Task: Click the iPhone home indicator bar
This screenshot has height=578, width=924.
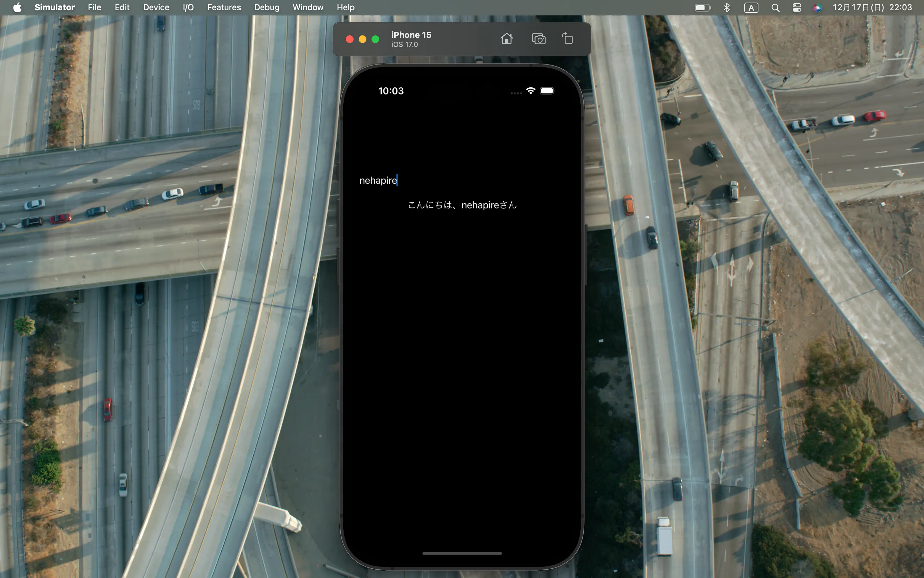Action: [x=462, y=553]
